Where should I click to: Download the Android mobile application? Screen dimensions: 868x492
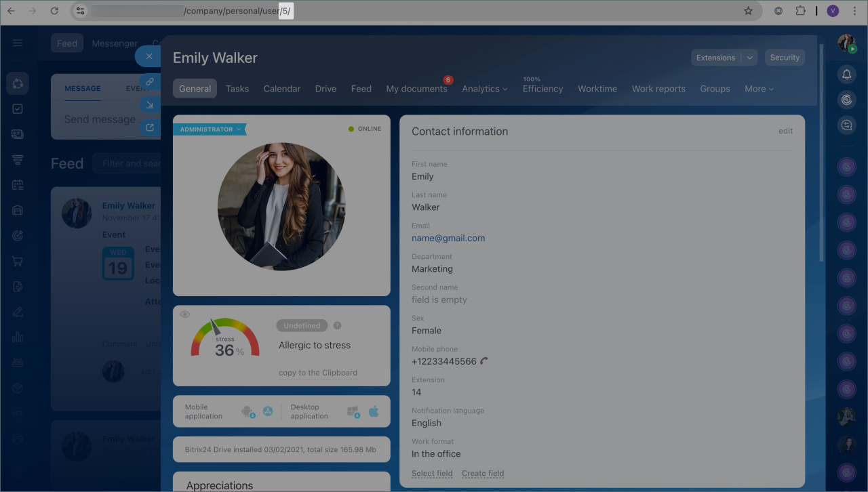click(x=248, y=411)
